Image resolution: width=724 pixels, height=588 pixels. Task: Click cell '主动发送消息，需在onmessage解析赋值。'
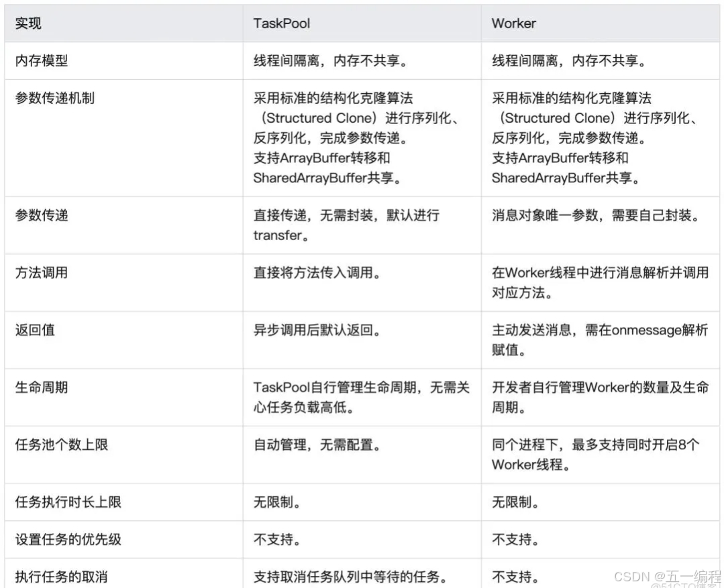[x=600, y=340]
